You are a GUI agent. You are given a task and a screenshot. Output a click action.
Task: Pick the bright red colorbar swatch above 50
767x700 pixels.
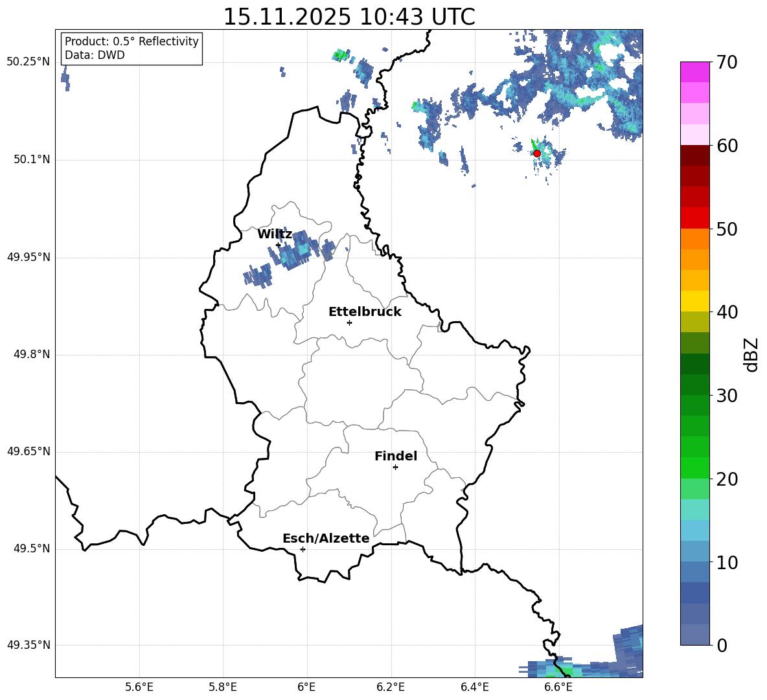pos(694,218)
